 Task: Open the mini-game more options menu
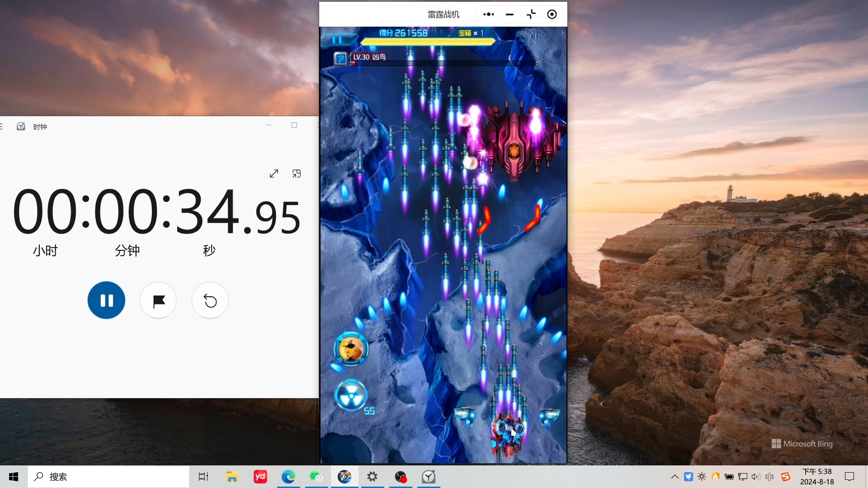coord(488,14)
